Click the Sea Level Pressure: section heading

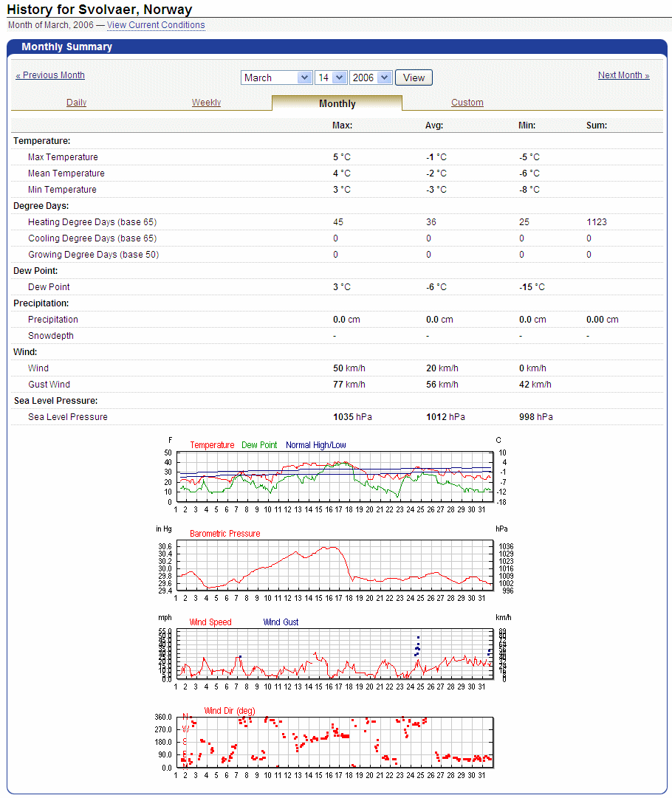pyautogui.click(x=55, y=401)
